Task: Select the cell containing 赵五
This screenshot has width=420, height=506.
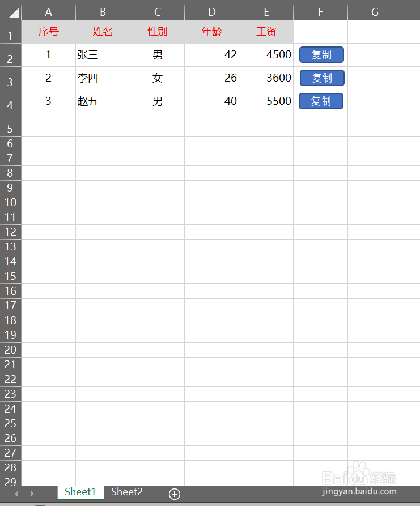Action: point(103,101)
